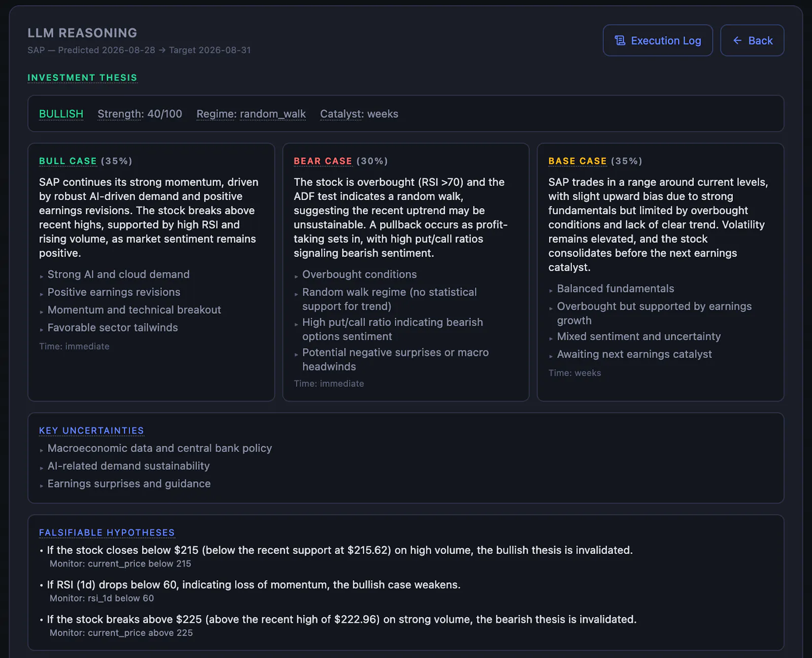Viewport: 812px width, 658px height.
Task: Select 'Random walk regime' bullet
Action: pos(389,299)
